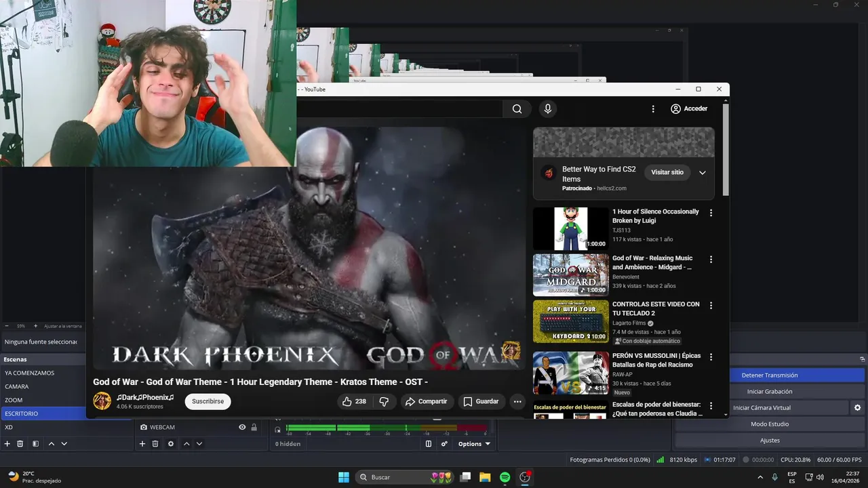The image size is (868, 488).
Task: Open options for God of War Relaxing Music video
Action: point(711,260)
